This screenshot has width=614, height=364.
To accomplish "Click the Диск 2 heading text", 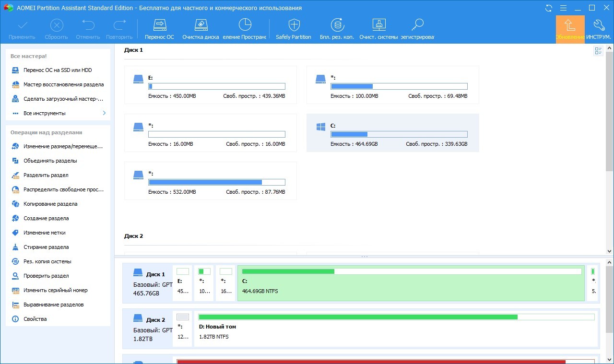I will click(133, 236).
